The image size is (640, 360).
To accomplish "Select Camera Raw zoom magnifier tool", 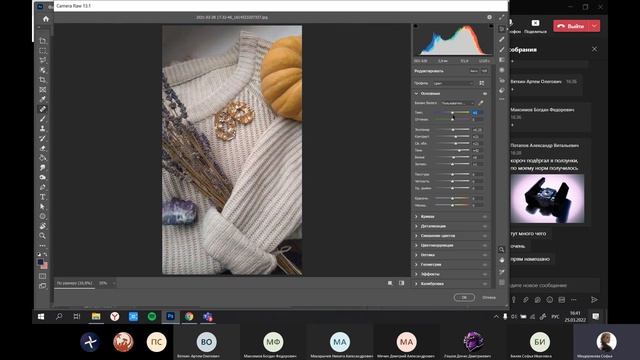I will pos(502,250).
